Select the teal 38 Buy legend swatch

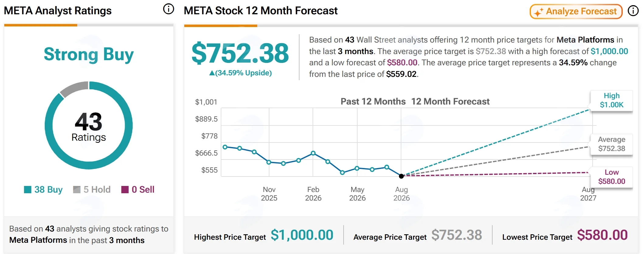tap(28, 190)
